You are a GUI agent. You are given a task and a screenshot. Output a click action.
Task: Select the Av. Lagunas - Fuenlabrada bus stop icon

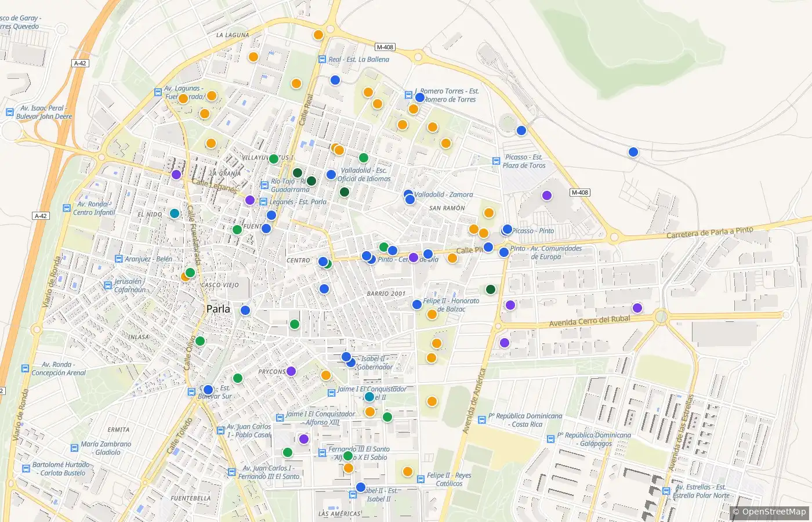pyautogui.click(x=158, y=92)
